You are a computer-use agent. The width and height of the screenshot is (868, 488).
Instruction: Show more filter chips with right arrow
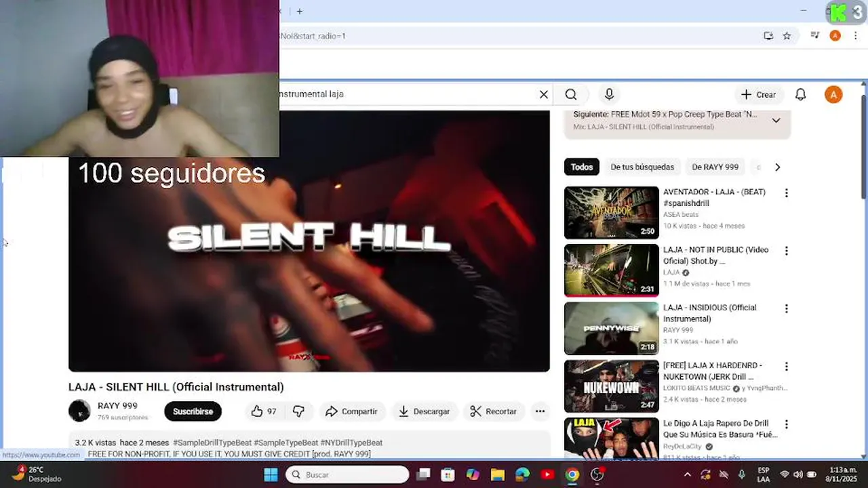(777, 167)
